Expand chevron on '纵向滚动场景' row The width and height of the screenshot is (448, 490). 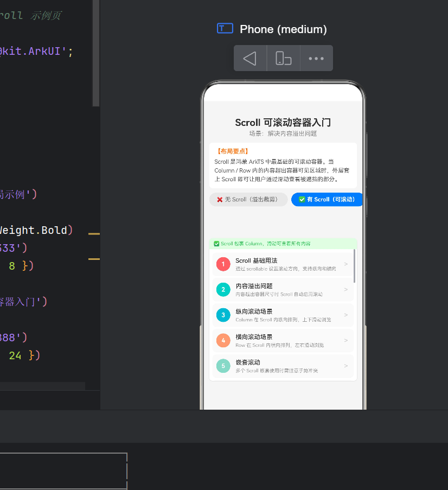tap(346, 315)
